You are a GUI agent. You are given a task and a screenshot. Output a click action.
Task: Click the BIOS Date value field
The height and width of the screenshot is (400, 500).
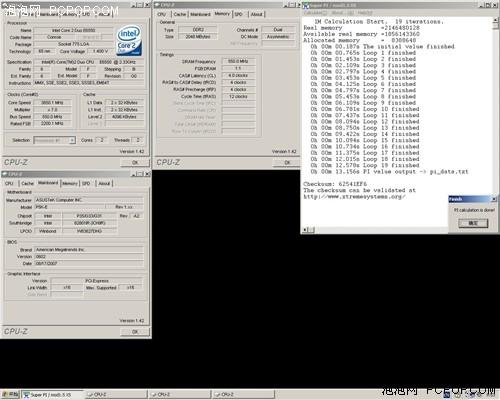(89, 263)
